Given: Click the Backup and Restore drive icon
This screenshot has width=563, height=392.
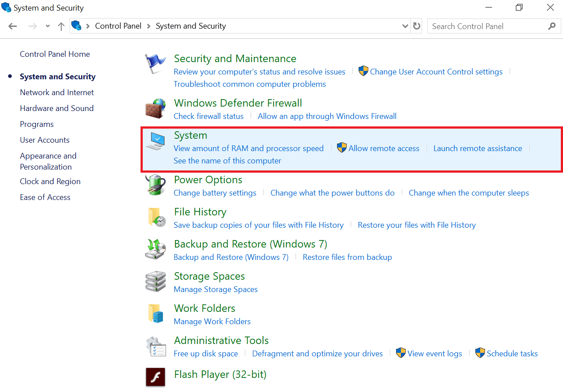Looking at the screenshot, I should [x=155, y=250].
